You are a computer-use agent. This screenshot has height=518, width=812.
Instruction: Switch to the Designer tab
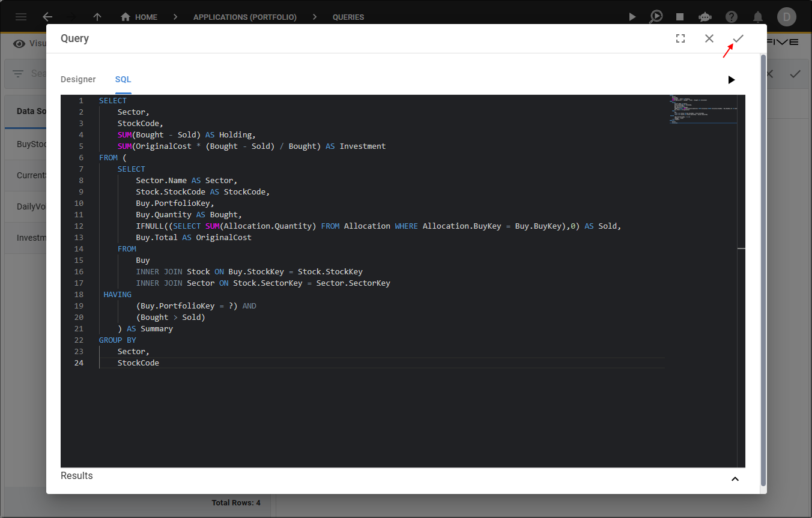[x=78, y=79]
